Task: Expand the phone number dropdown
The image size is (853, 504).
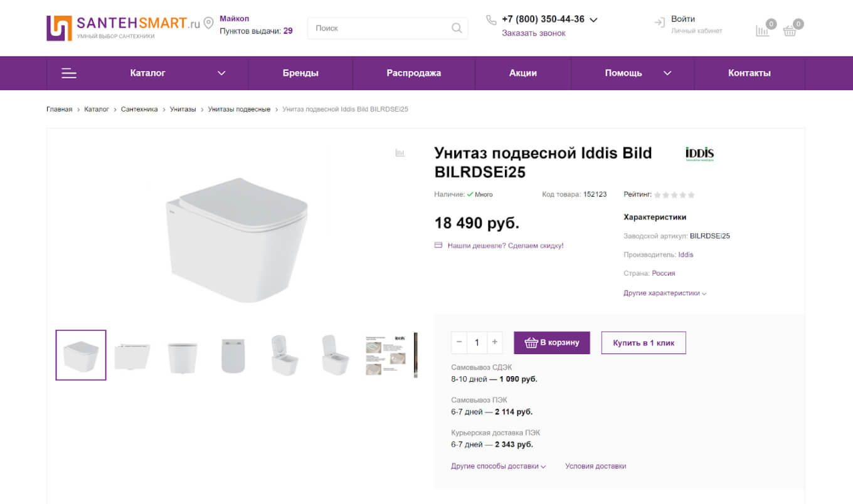Action: [x=593, y=20]
